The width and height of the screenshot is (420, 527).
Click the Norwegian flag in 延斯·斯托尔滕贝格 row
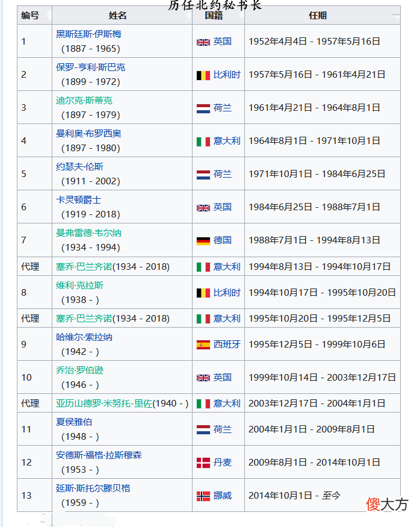(203, 496)
